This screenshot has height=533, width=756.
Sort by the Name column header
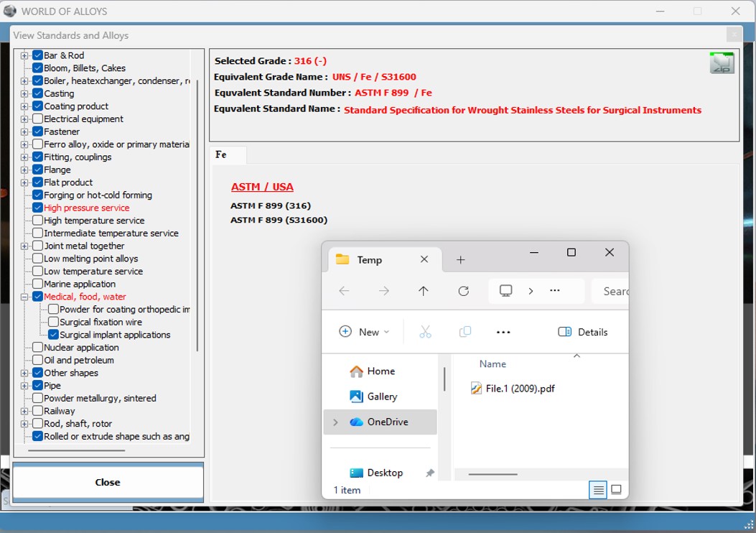493,364
